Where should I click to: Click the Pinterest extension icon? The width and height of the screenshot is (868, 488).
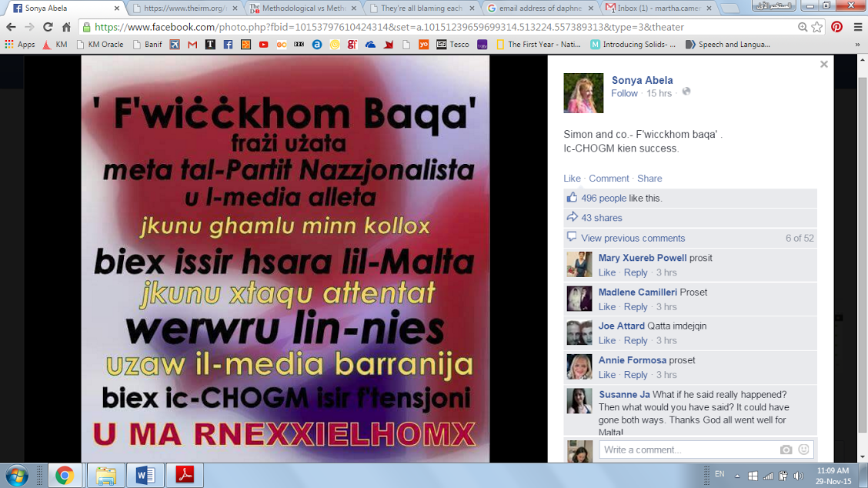point(836,27)
